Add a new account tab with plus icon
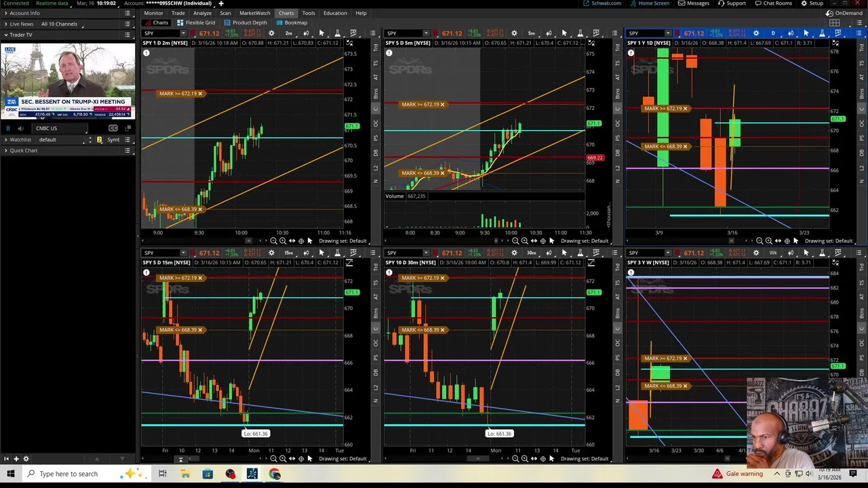Viewport: 868px width, 488px height. pos(220,3)
